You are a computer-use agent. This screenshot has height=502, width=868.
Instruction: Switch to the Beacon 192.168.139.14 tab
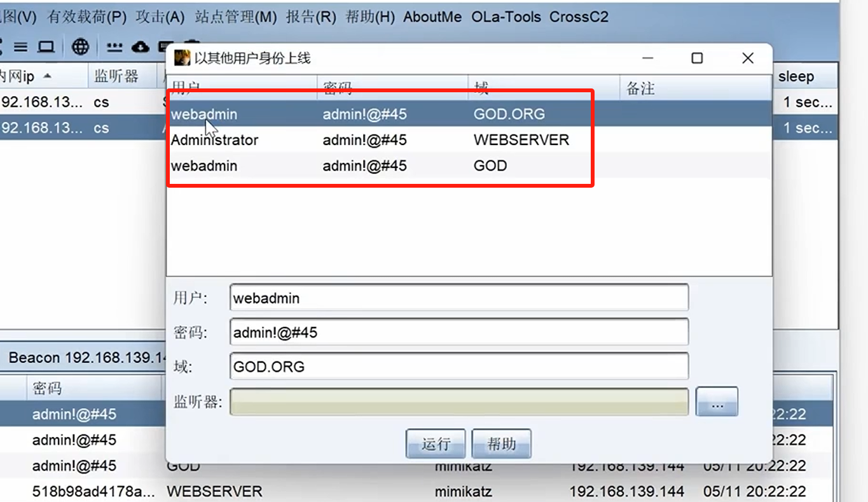coord(87,358)
